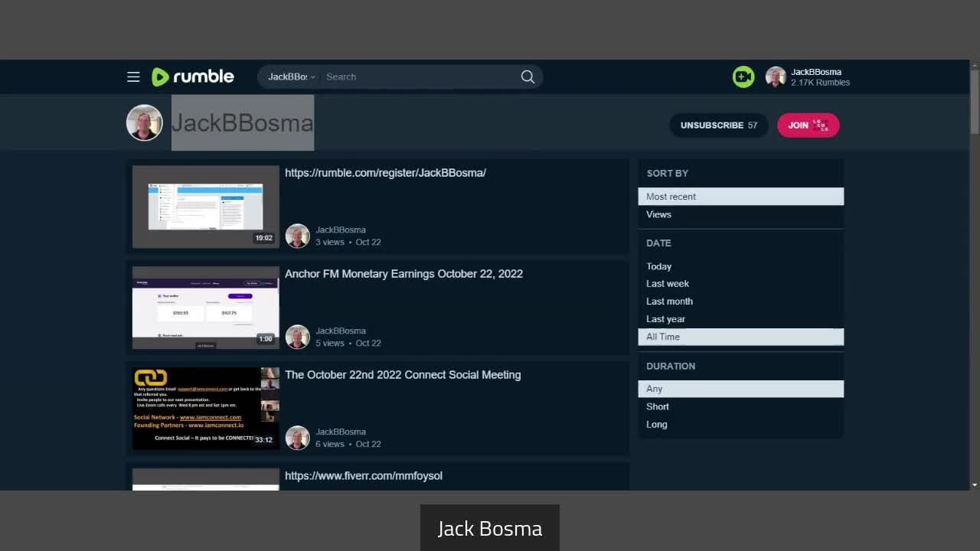This screenshot has width=980, height=551.
Task: Click the scrollbar down arrow
Action: coord(975,484)
